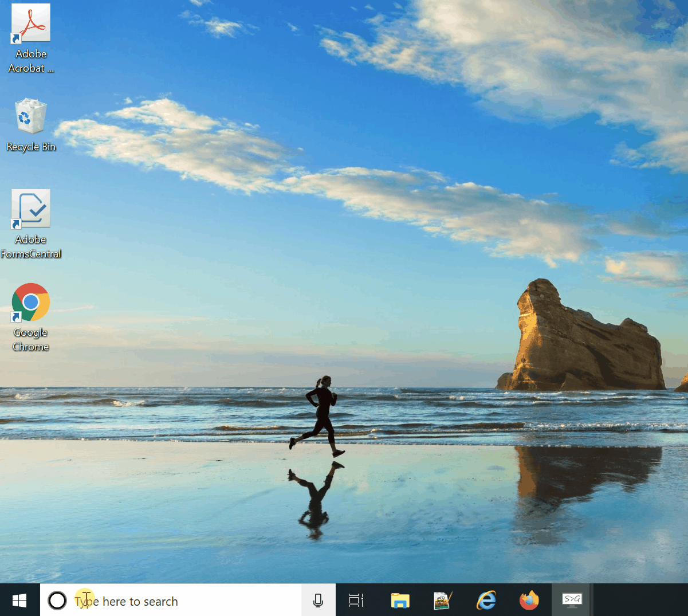Open Firefox from the taskbar
Image resolution: width=688 pixels, height=616 pixels.
point(529,600)
